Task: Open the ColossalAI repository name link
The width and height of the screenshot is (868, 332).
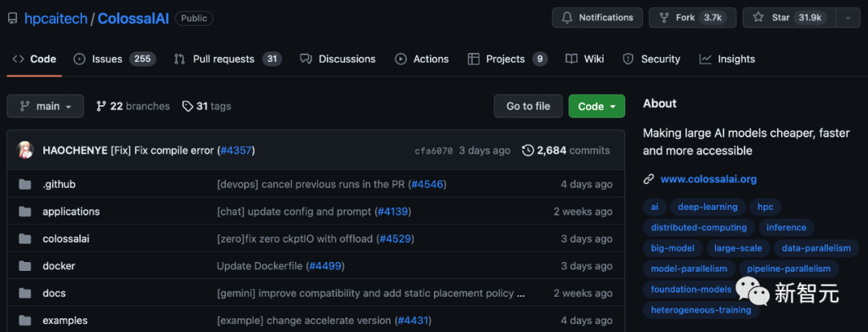Action: pyautogui.click(x=133, y=18)
